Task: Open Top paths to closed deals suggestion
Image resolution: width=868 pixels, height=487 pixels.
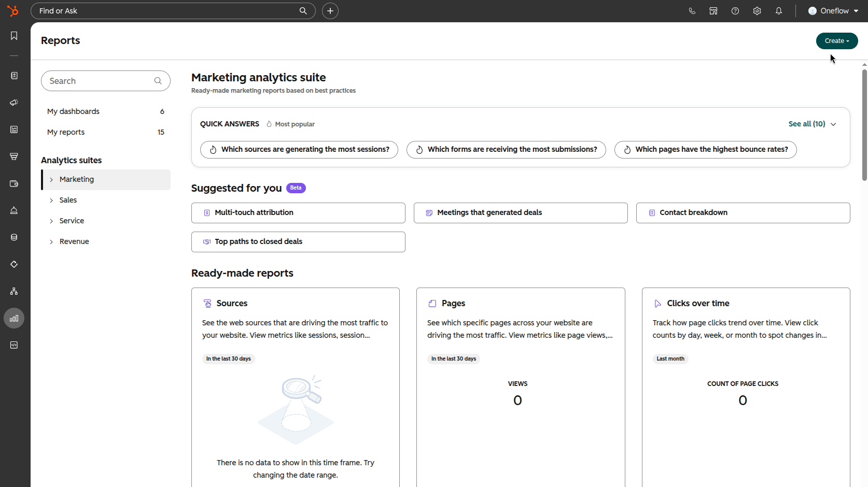Action: click(x=298, y=242)
